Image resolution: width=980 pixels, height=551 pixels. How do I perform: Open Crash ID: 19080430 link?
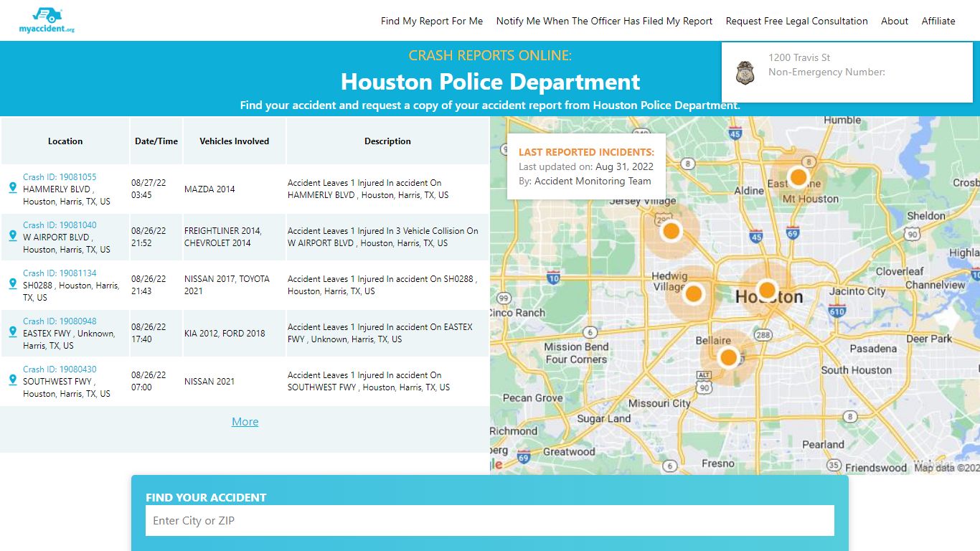60,369
